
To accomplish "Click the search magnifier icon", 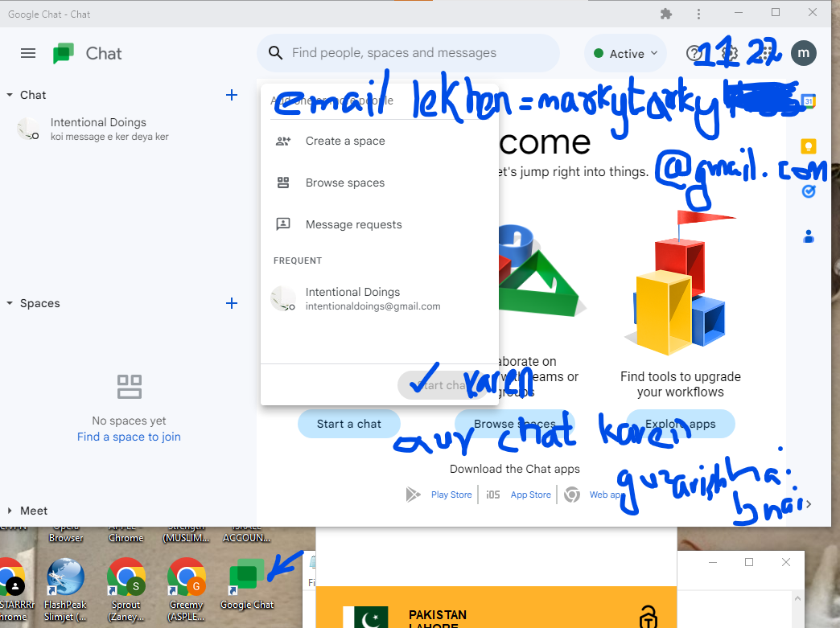I will [275, 52].
